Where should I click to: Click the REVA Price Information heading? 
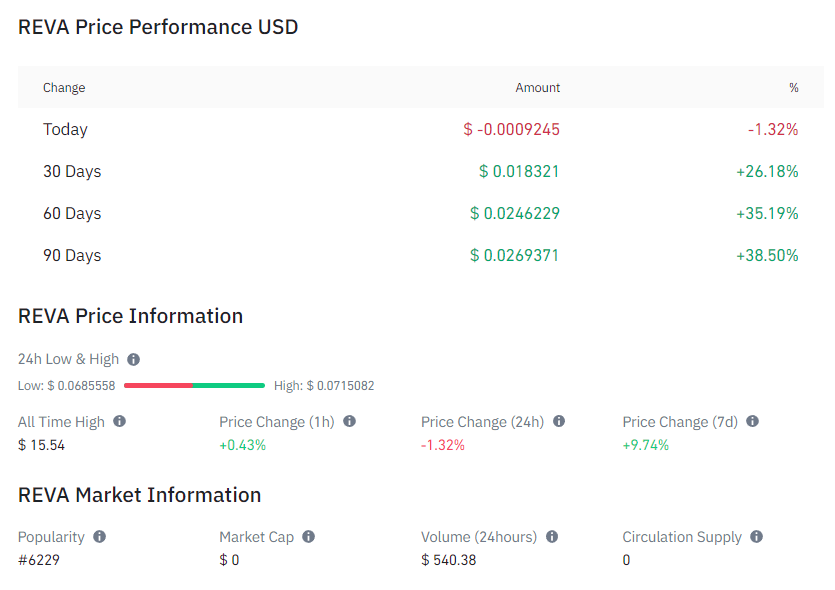(130, 316)
